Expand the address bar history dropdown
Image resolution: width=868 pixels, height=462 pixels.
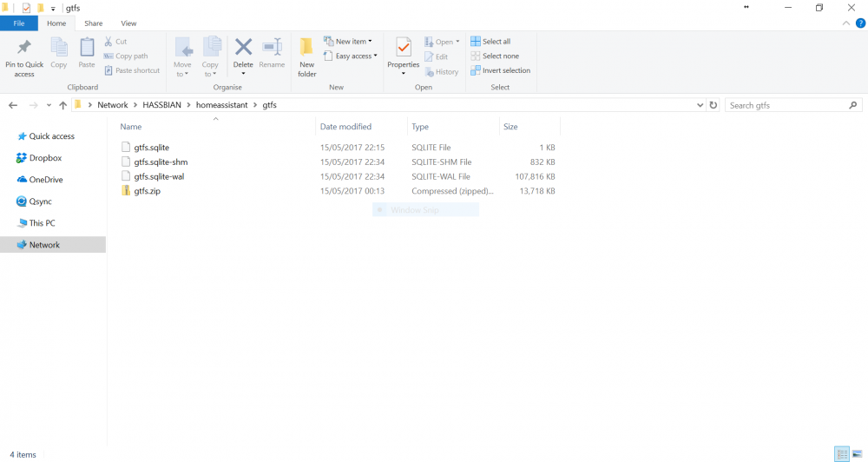click(x=700, y=105)
